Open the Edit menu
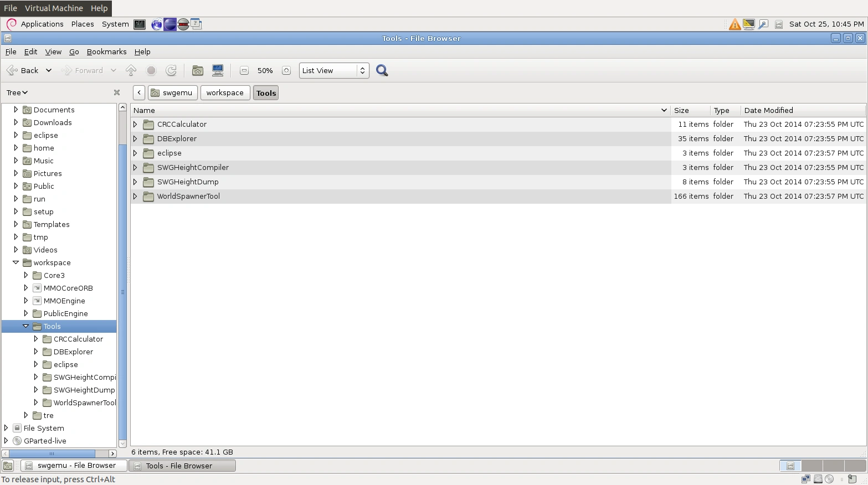Screen dimensions: 868x485 [x=30, y=51]
